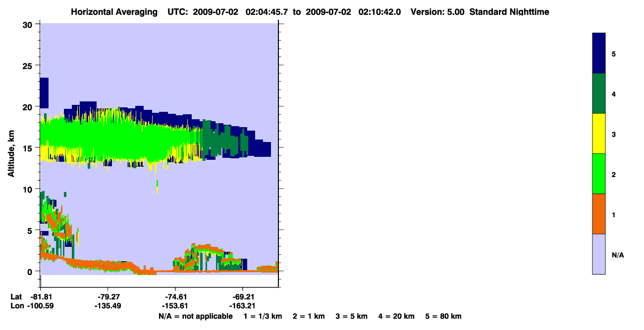Click the colorbar label '1'
Screen dimensions: 644x330
click(x=614, y=215)
